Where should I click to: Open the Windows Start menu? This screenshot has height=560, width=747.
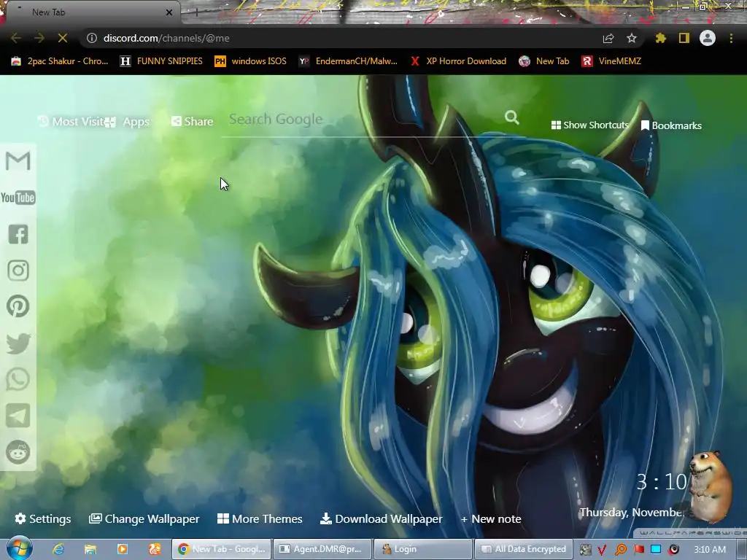point(19,549)
